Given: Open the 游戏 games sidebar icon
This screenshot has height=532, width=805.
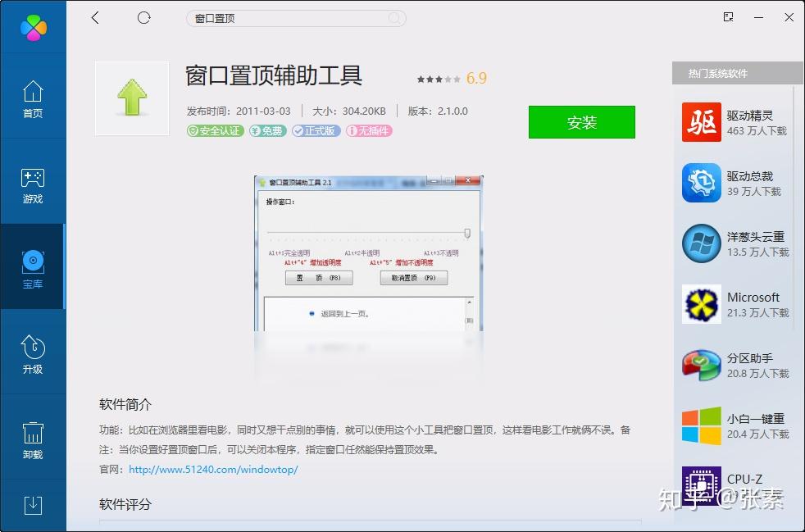Looking at the screenshot, I should click(x=33, y=185).
